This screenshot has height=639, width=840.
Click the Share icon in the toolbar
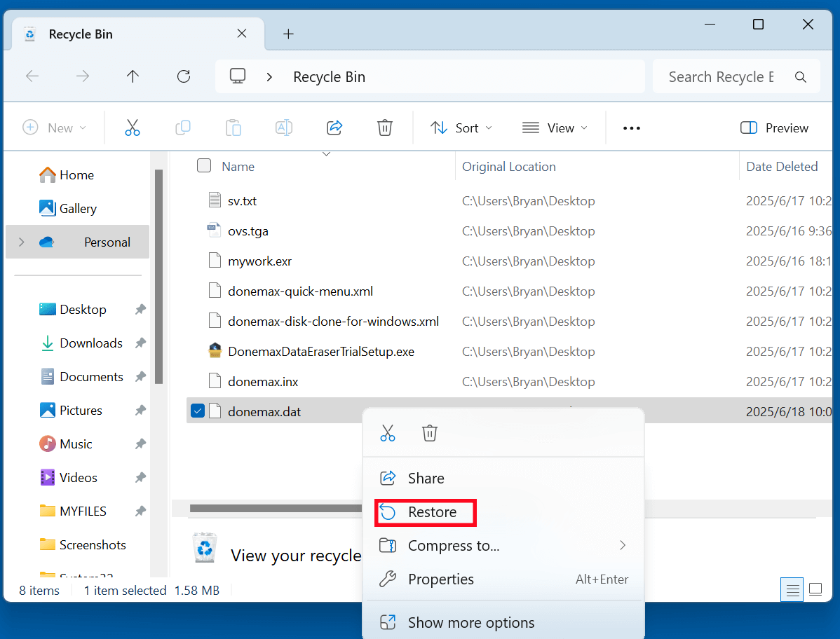point(334,128)
